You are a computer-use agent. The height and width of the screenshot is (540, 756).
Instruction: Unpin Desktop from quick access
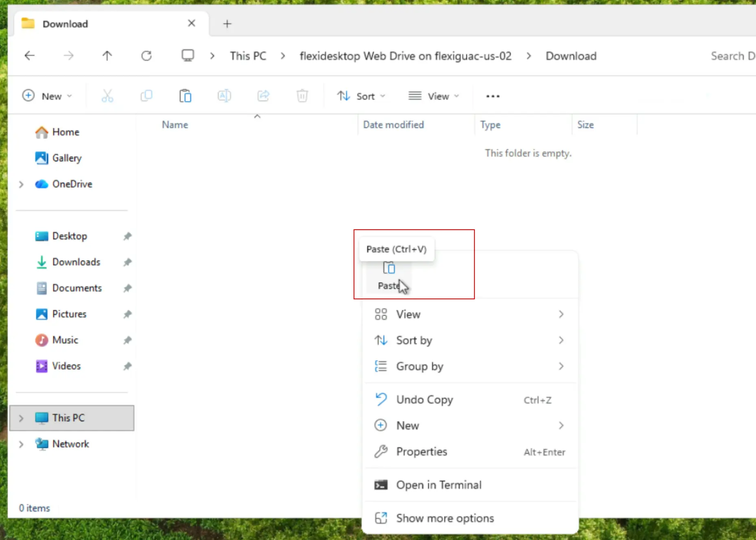click(x=127, y=236)
